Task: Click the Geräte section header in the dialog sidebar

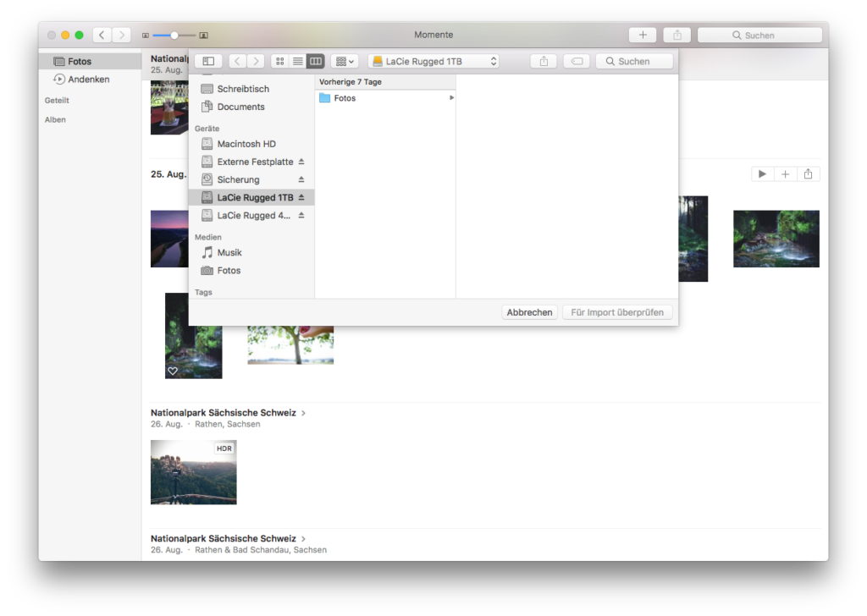Action: 207,129
